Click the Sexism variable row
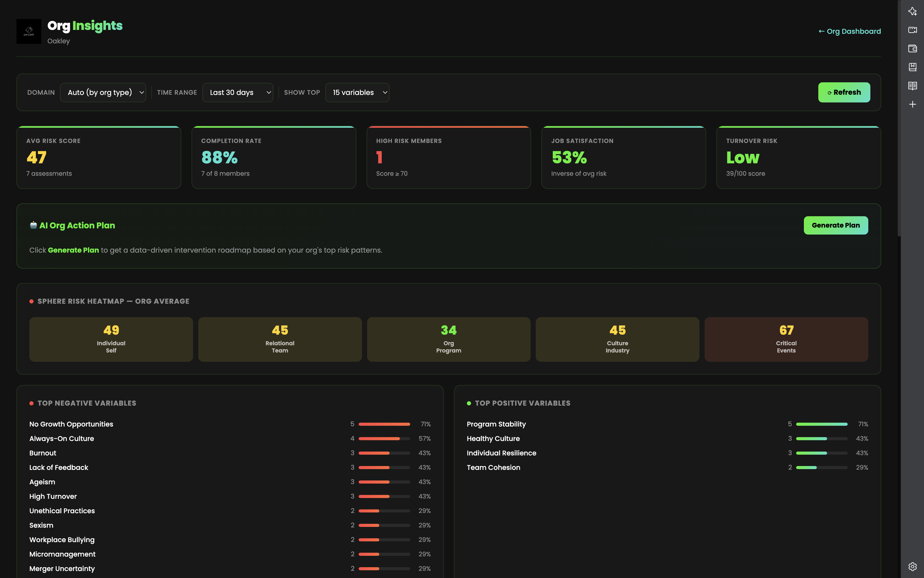924x578 pixels. click(230, 525)
